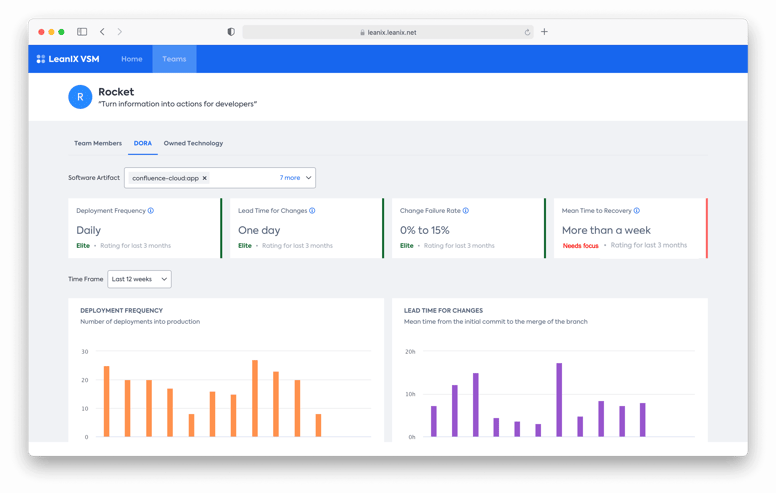Viewport: 776px width, 493px height.
Task: Click the 7 more link
Action: [290, 178]
